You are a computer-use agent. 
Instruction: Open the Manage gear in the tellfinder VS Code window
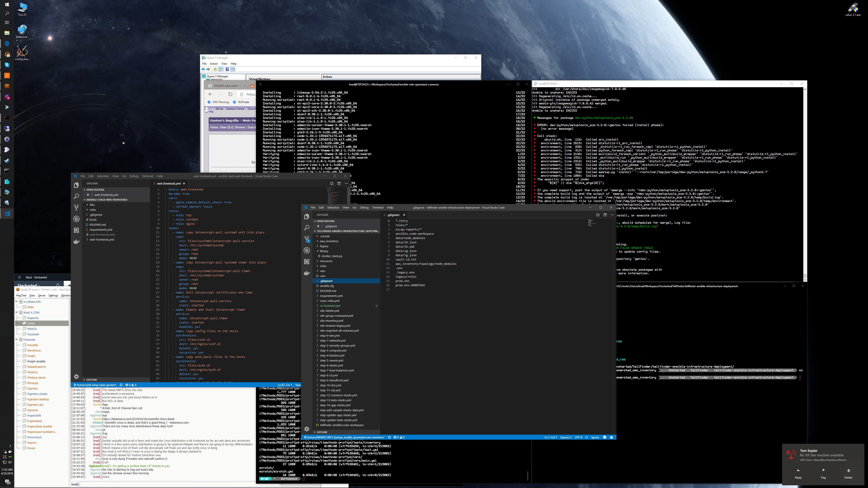[x=307, y=429]
